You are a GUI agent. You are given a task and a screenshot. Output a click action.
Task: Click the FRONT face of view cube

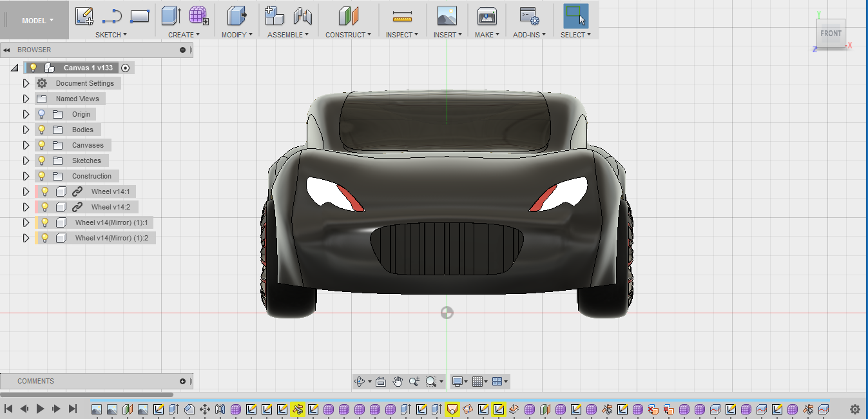(x=831, y=34)
